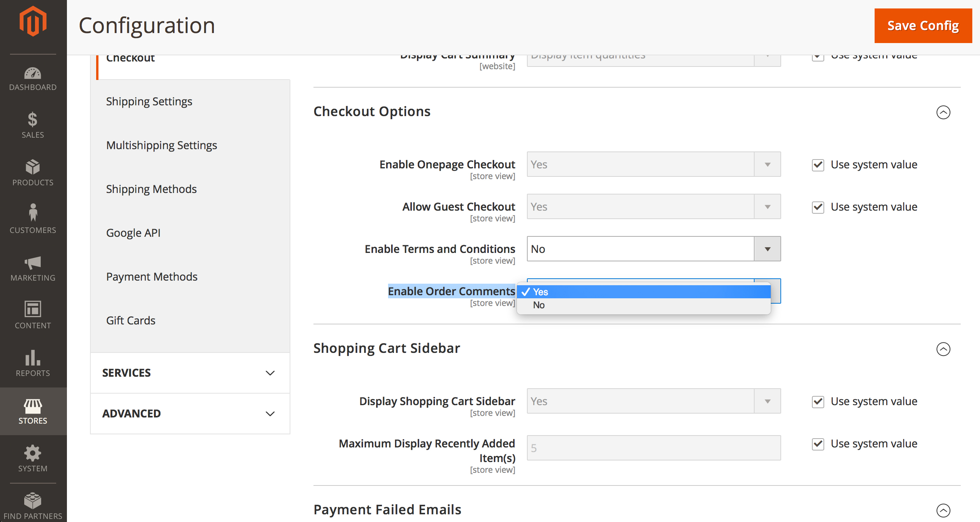Click the Configuration page title
Viewport: 980px width, 522px height.
point(147,26)
